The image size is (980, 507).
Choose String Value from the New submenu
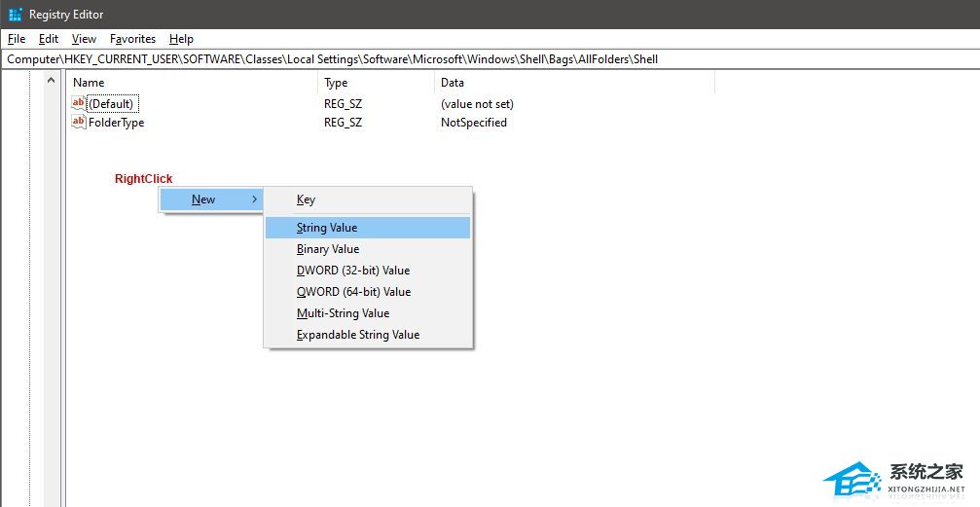(368, 228)
